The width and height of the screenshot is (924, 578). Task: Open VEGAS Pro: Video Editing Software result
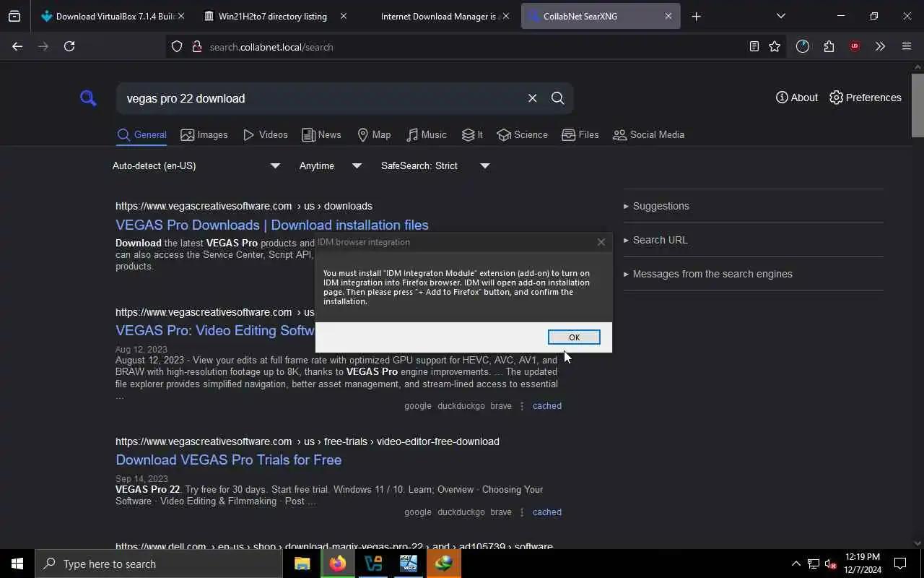215,330
